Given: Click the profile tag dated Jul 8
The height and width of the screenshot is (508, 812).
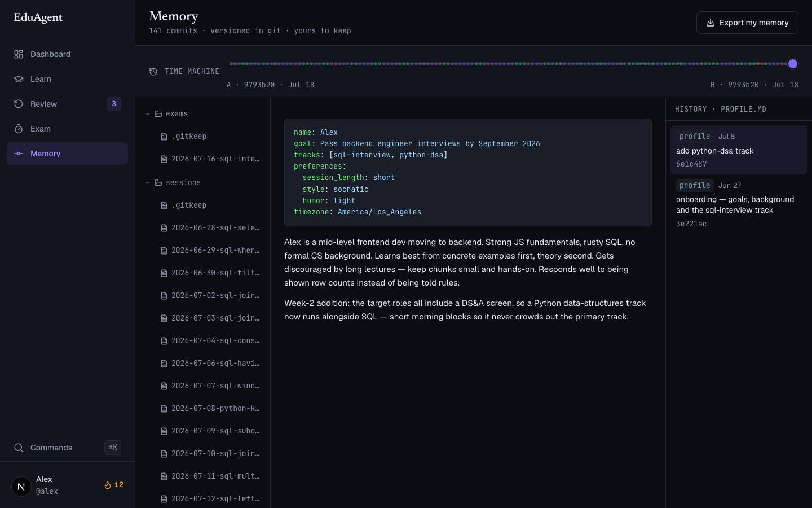Looking at the screenshot, I should [x=695, y=137].
